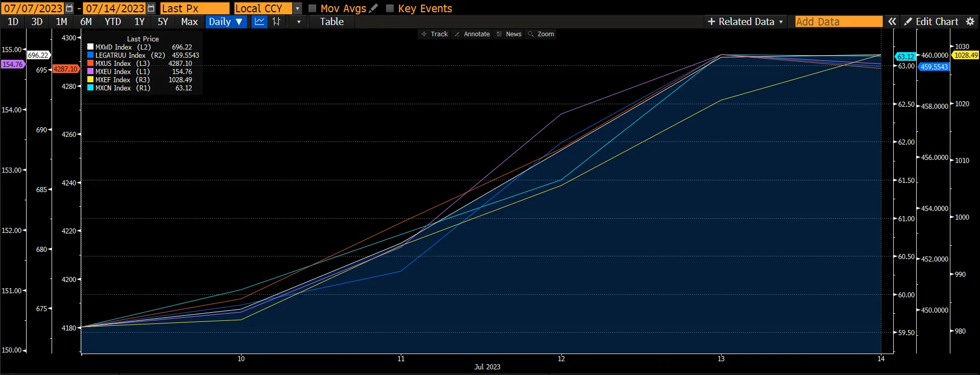980x375 pixels.
Task: Click the 696.22 axis value tag
Action: [x=38, y=55]
